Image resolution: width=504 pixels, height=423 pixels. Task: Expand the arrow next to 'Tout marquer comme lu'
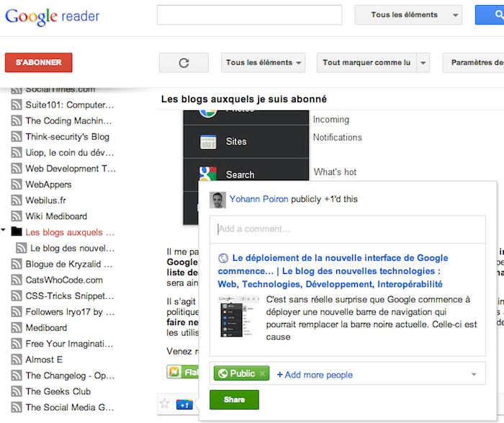coord(423,63)
